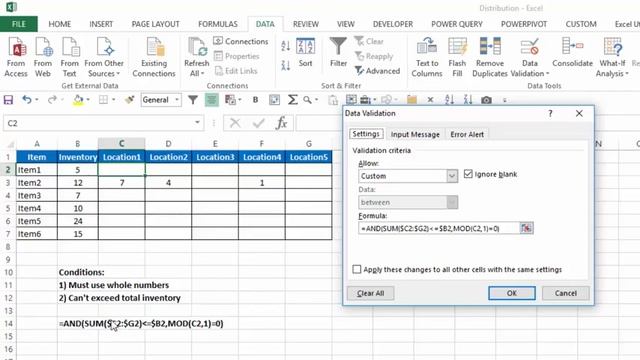The image size is (640, 360).
Task: Select inventory cell with value 24
Action: click(78, 221)
